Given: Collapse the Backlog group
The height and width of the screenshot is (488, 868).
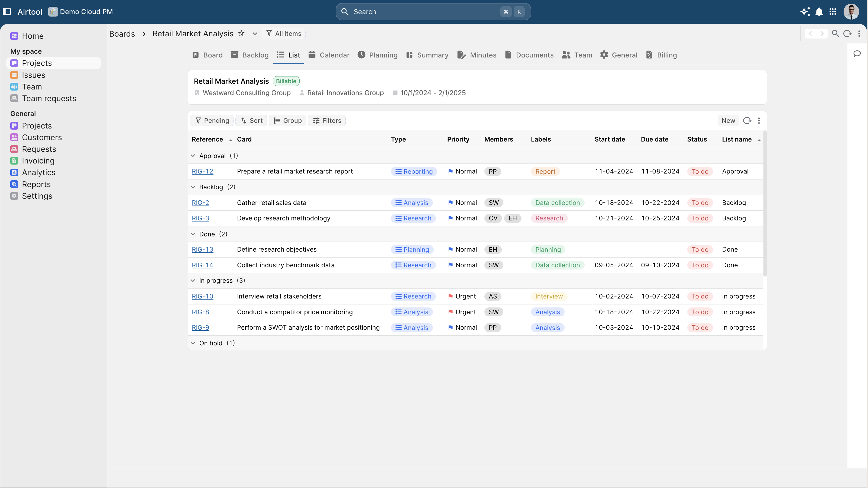Looking at the screenshot, I should pos(193,187).
